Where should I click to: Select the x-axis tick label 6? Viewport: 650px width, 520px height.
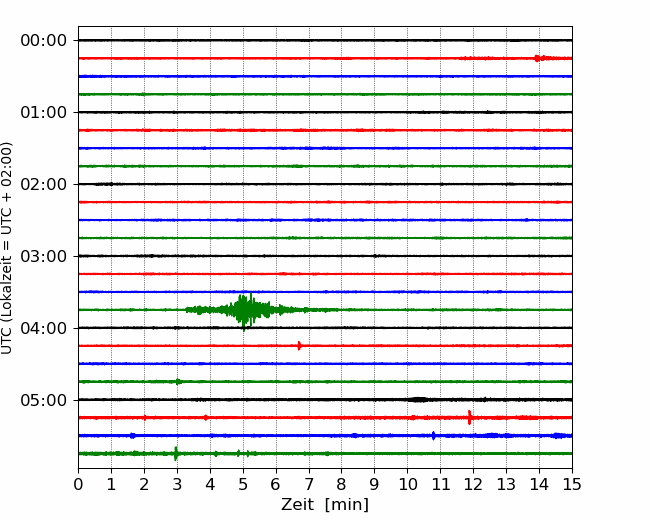click(276, 484)
